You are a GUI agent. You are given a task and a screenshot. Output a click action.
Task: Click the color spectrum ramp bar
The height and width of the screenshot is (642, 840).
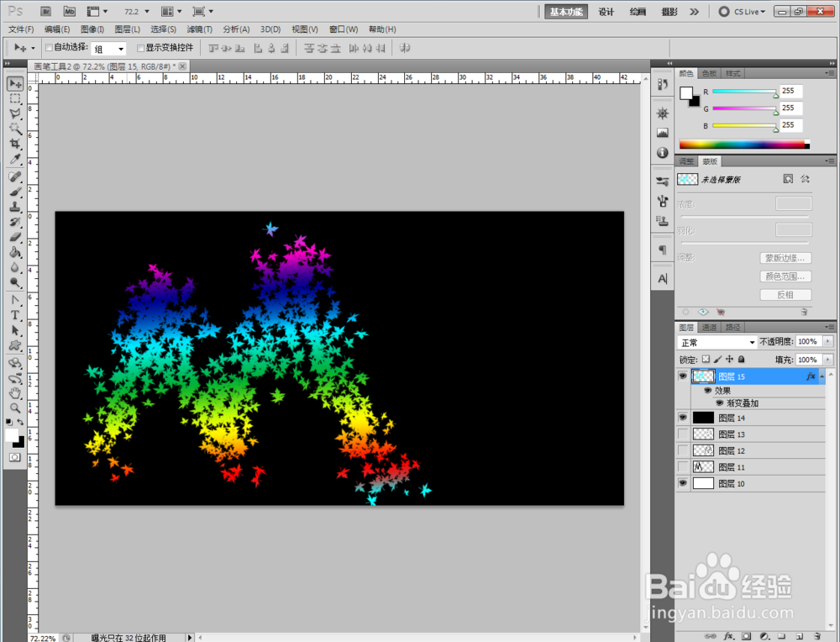point(744,145)
